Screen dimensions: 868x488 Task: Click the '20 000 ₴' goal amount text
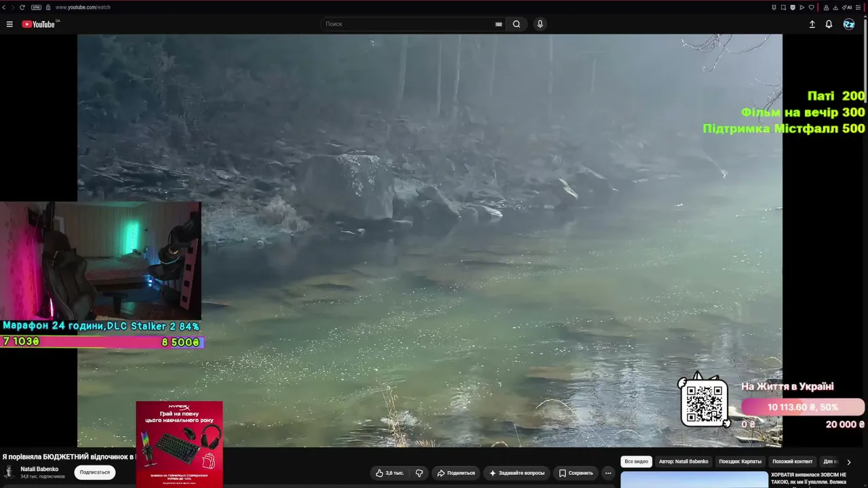(845, 425)
